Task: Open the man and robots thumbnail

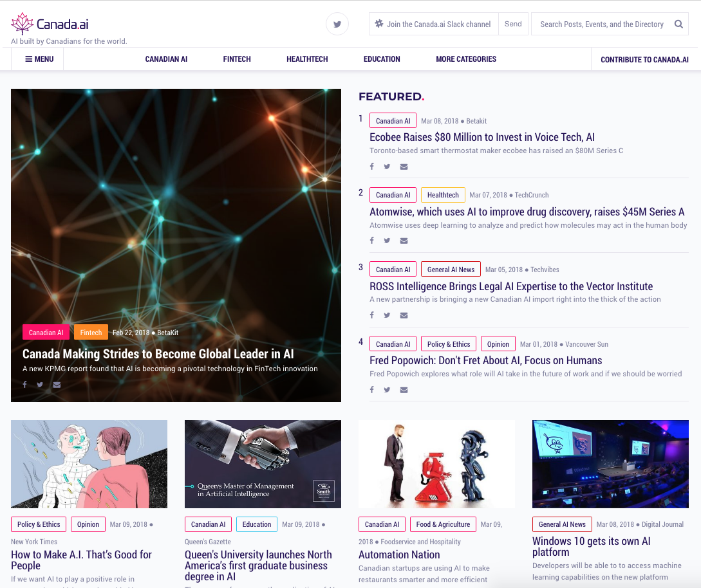Action: pyautogui.click(x=437, y=464)
